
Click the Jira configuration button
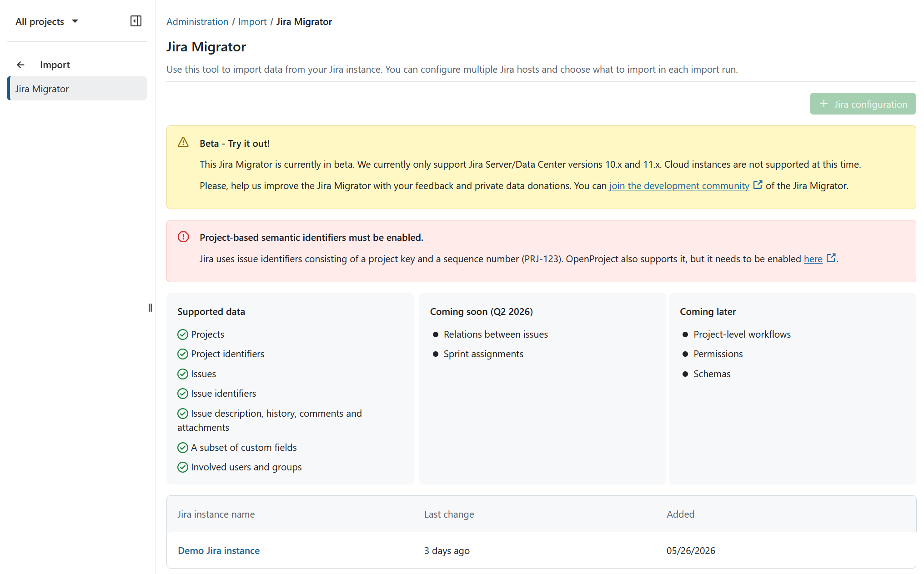[x=863, y=104]
